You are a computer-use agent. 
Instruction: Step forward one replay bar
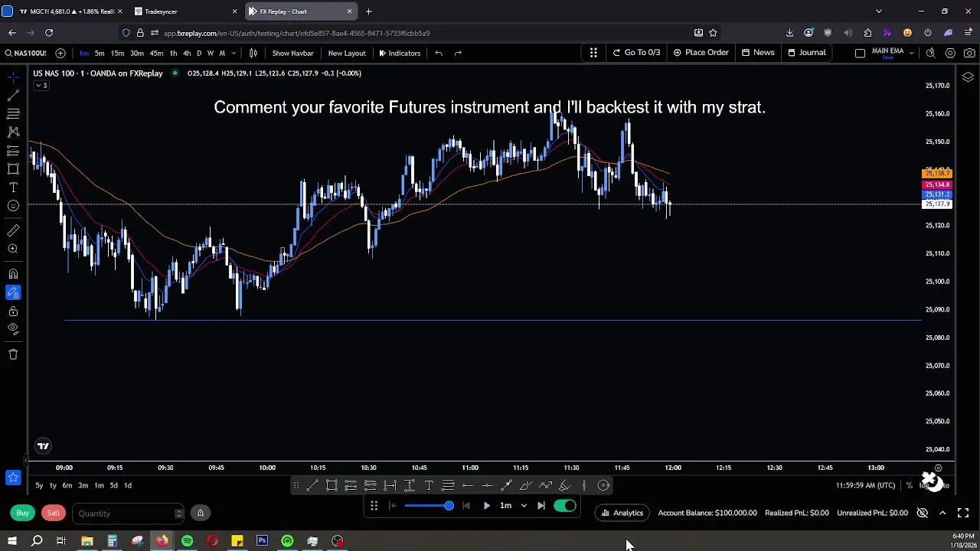541,506
